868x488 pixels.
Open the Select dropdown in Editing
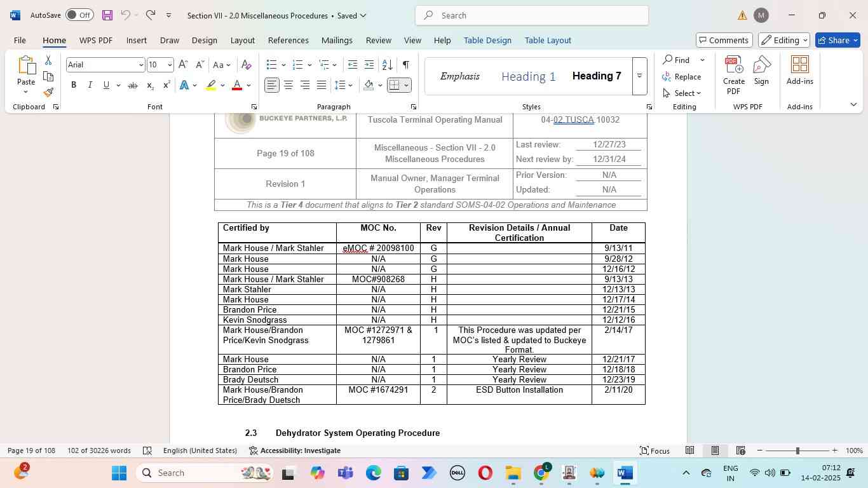(x=682, y=93)
